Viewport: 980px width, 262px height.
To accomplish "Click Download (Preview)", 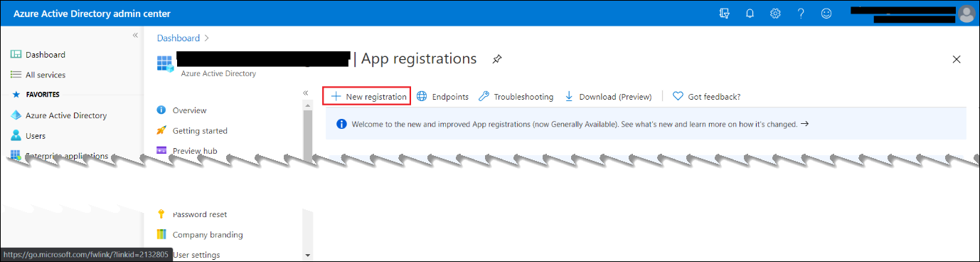I will [x=608, y=97].
